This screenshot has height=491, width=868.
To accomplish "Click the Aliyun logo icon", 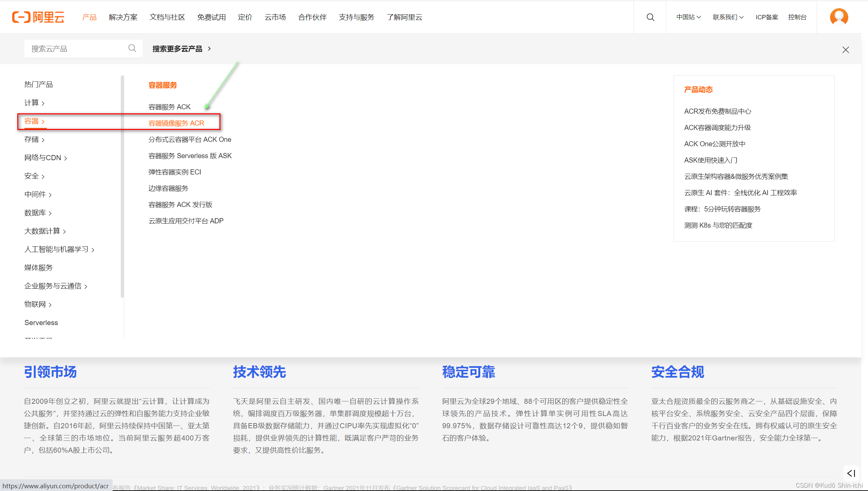I will (21, 17).
